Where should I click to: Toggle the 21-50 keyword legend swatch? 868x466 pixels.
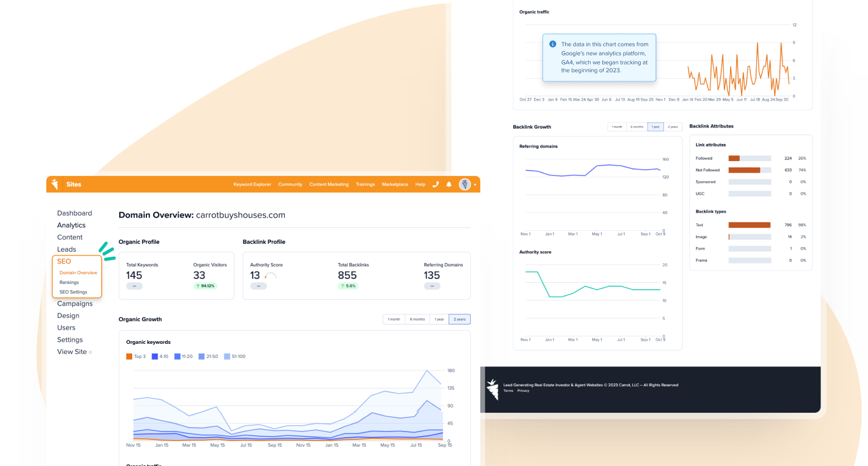point(202,356)
